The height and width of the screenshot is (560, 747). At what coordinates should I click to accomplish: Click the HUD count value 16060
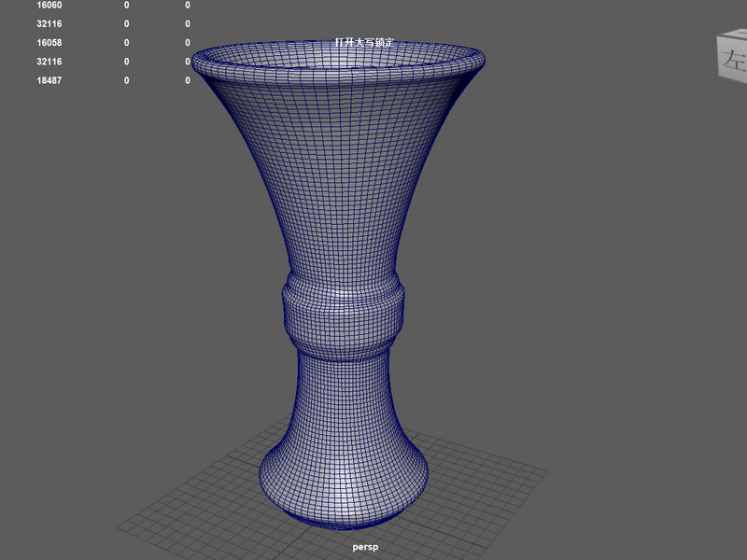49,6
